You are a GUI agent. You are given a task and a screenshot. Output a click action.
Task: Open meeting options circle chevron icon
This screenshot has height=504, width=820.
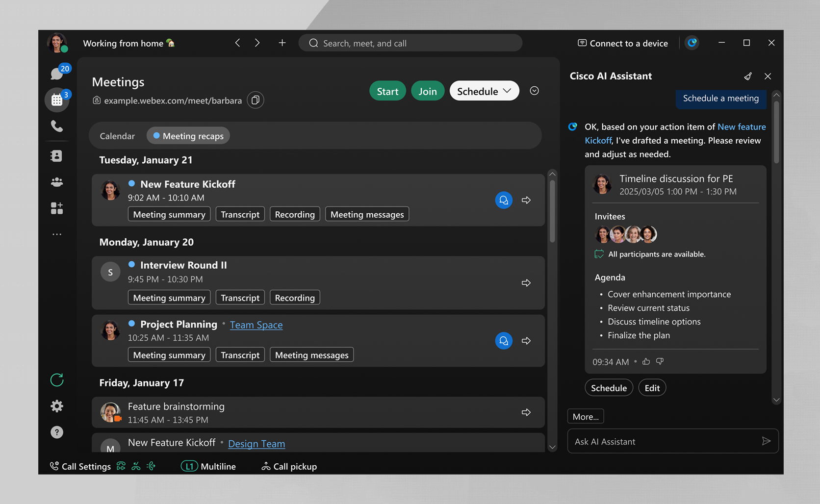[535, 91]
